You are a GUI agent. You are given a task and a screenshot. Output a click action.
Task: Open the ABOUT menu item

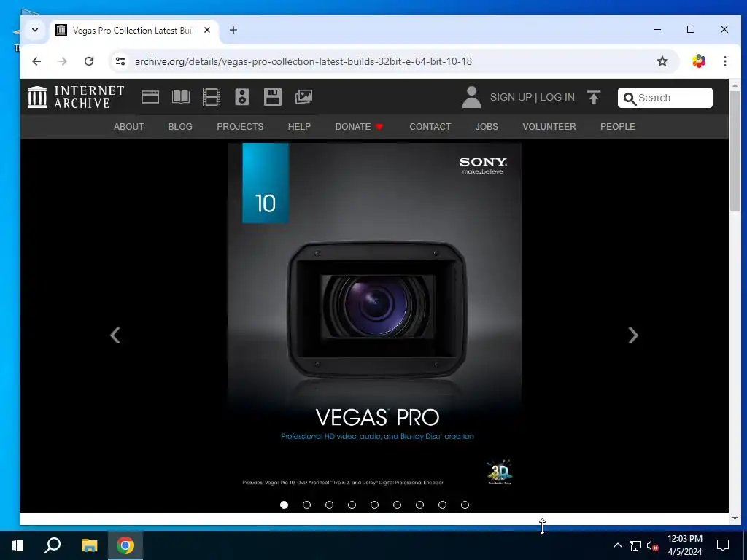click(x=128, y=127)
